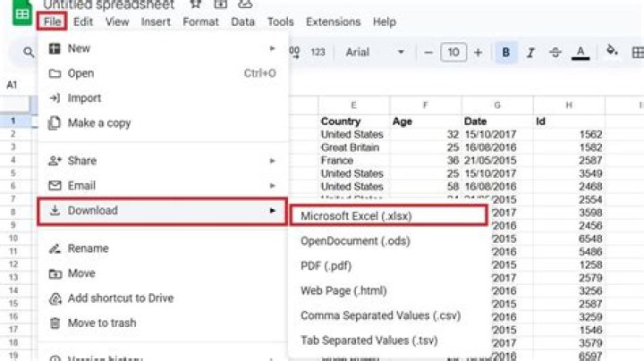The width and height of the screenshot is (644, 361).
Task: Toggle italic formatting button
Action: tap(530, 53)
